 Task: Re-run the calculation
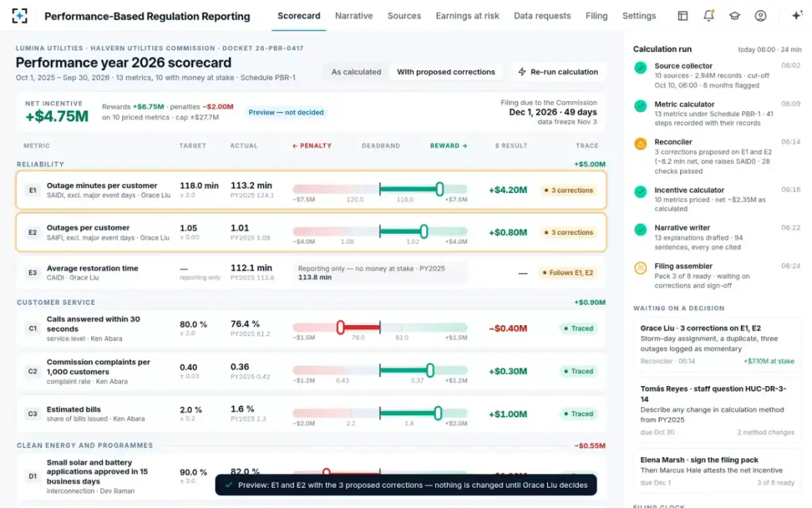click(558, 72)
